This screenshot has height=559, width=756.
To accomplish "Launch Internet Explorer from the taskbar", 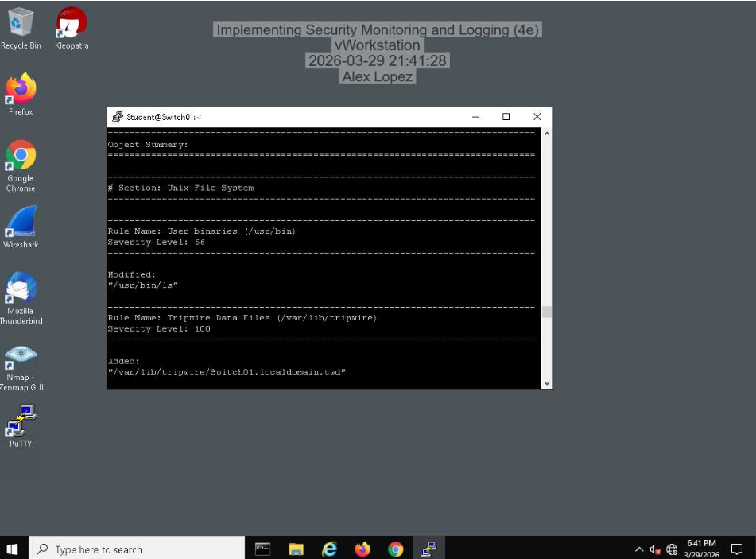I will pos(330,549).
